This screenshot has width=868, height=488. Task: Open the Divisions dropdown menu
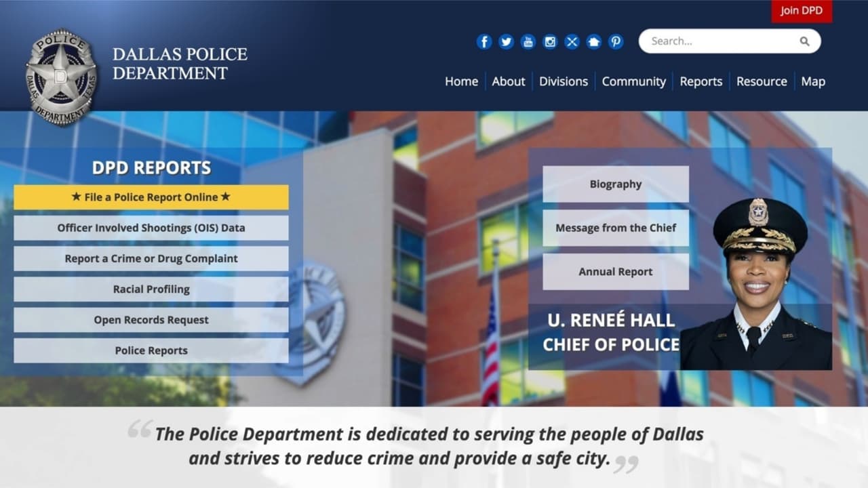(x=564, y=81)
